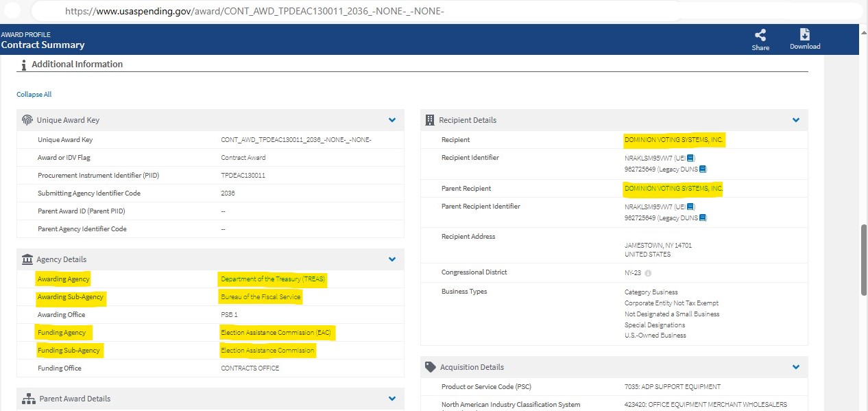Open glossary icon next to Recipient UEI
This screenshot has width=868, height=411.
690,158
